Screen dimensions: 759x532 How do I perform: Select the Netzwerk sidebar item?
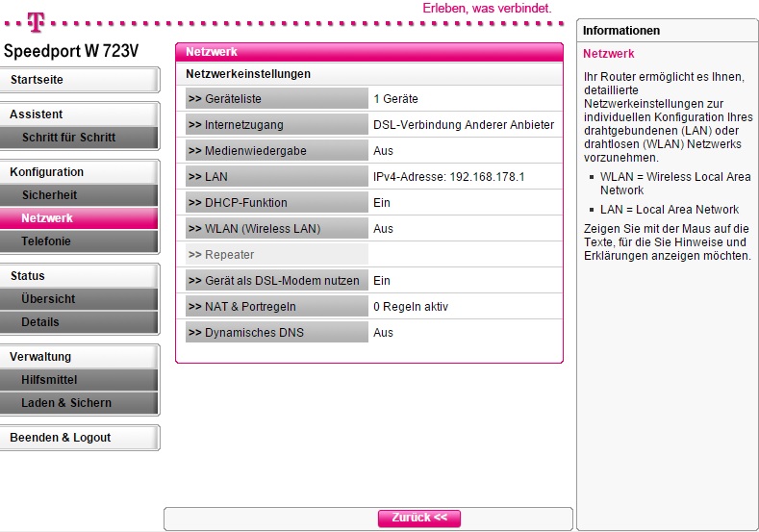coord(79,218)
